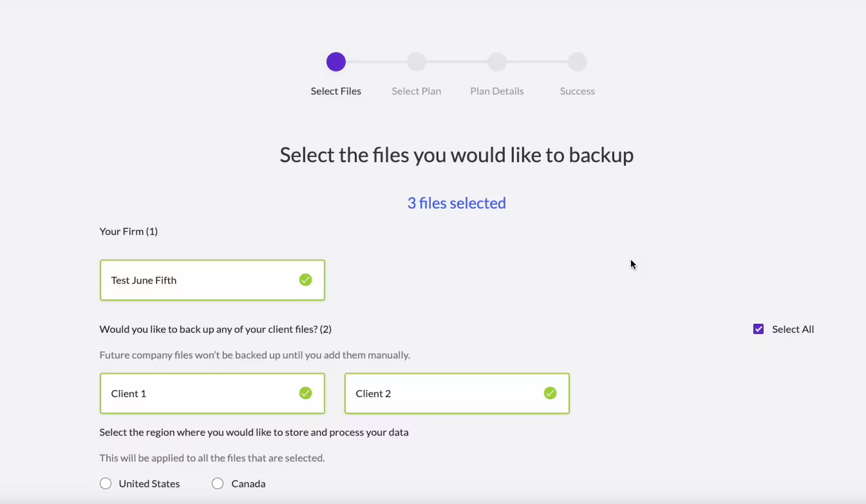Click the client files question text
Image resolution: width=866 pixels, height=504 pixels.
point(215,330)
